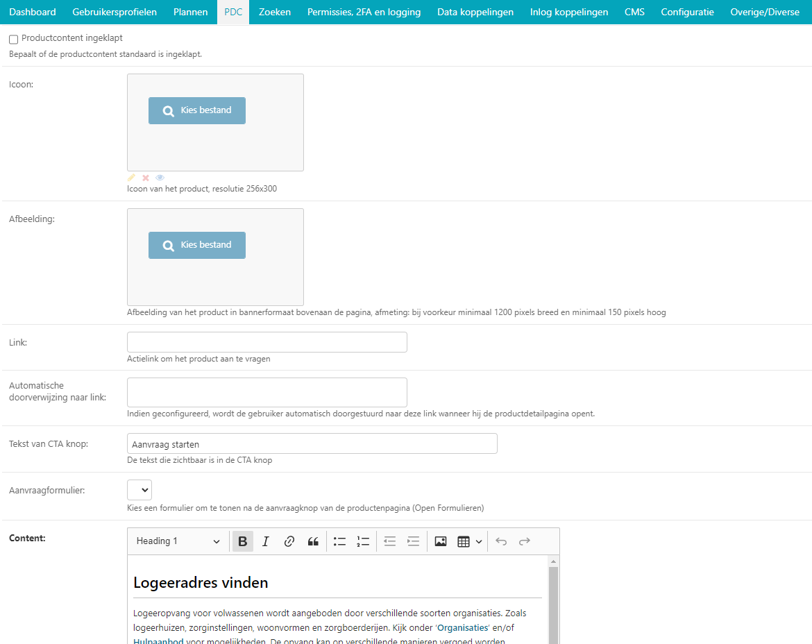Click the pencil edit icon under Icoon
This screenshot has width=812, height=644.
(132, 178)
